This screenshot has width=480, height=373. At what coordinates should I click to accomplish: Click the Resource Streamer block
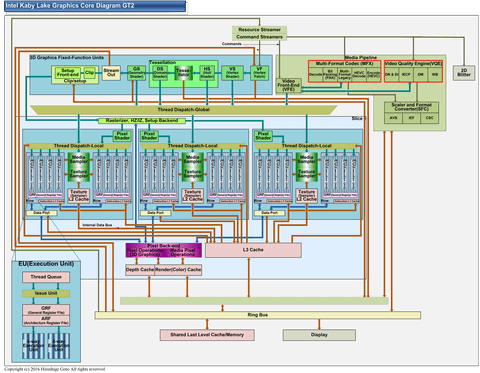point(259,30)
